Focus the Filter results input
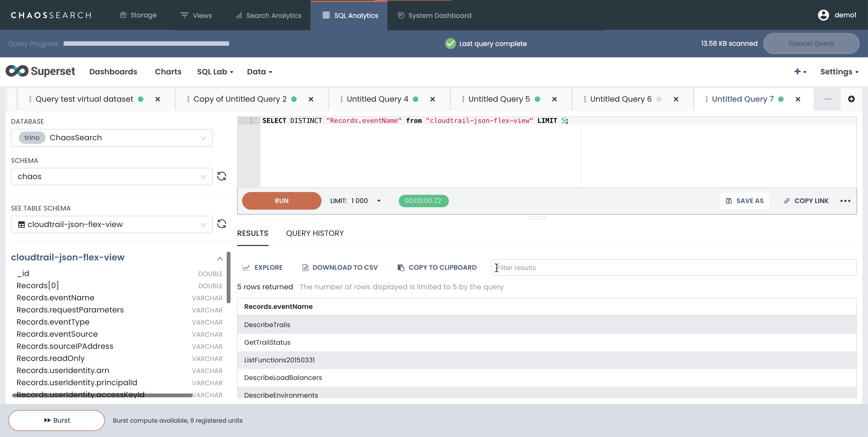Image resolution: width=868 pixels, height=437 pixels. [674, 268]
